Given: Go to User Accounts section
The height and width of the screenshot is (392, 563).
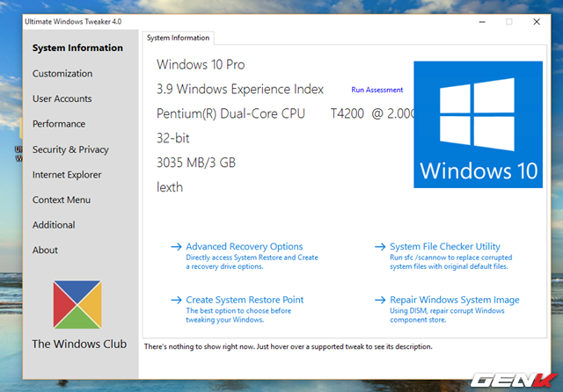Looking at the screenshot, I should pos(62,98).
